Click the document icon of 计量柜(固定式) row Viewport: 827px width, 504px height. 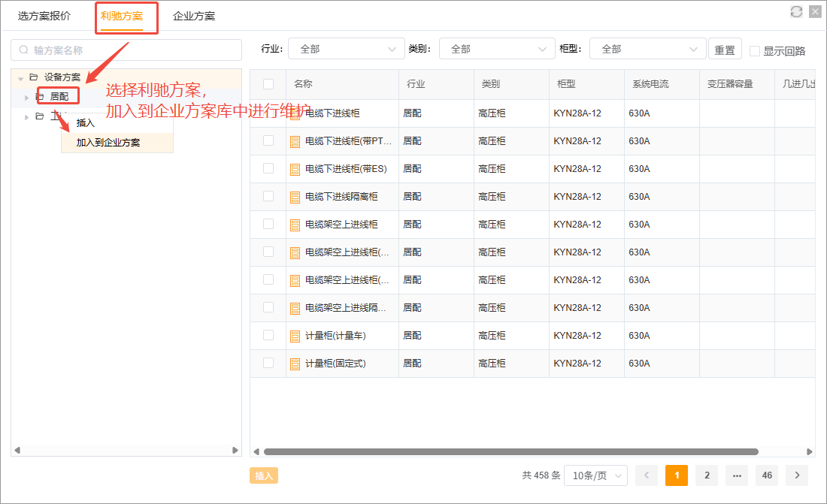point(295,364)
